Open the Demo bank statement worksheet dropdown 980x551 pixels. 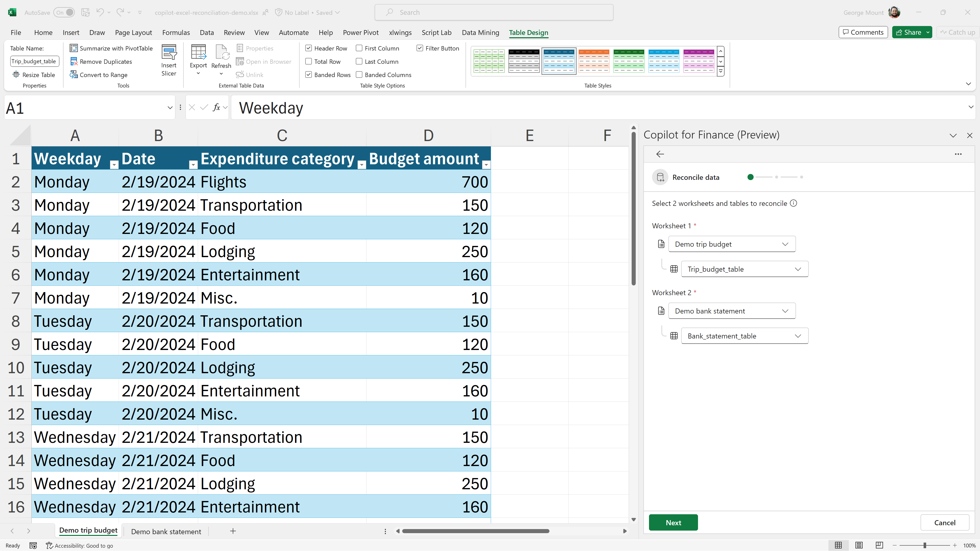click(x=785, y=311)
